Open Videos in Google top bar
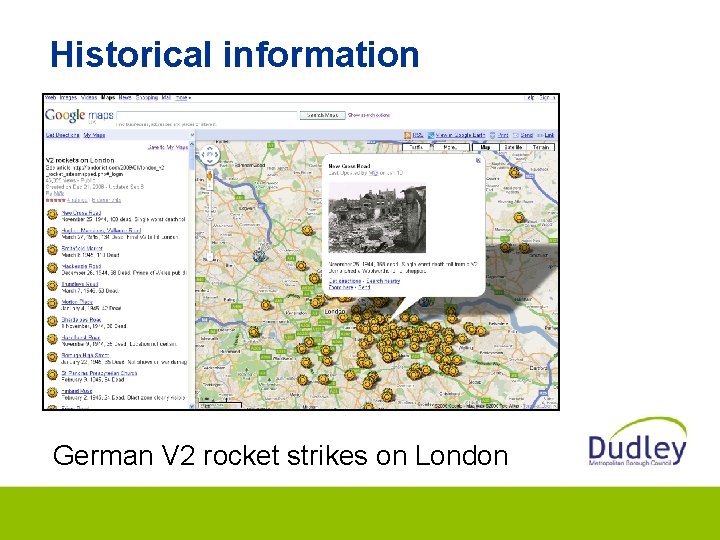Viewport: 720px width, 540px height. pyautogui.click(x=89, y=97)
